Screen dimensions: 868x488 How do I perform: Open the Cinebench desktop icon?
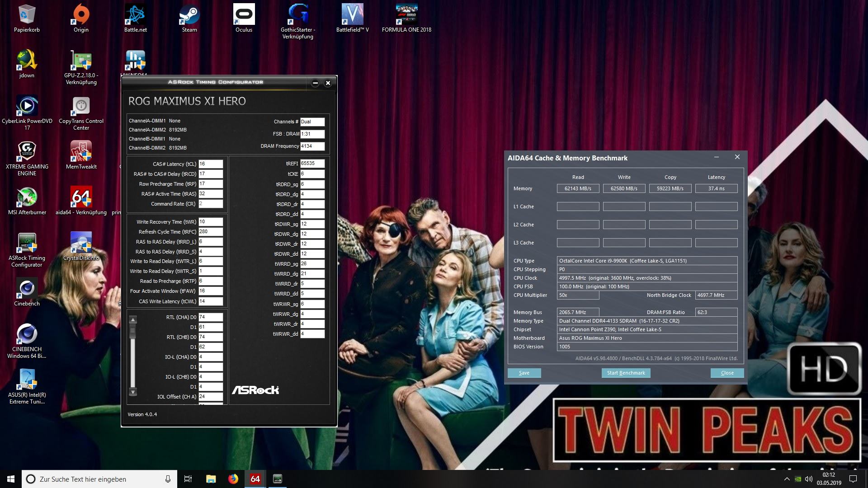(27, 292)
